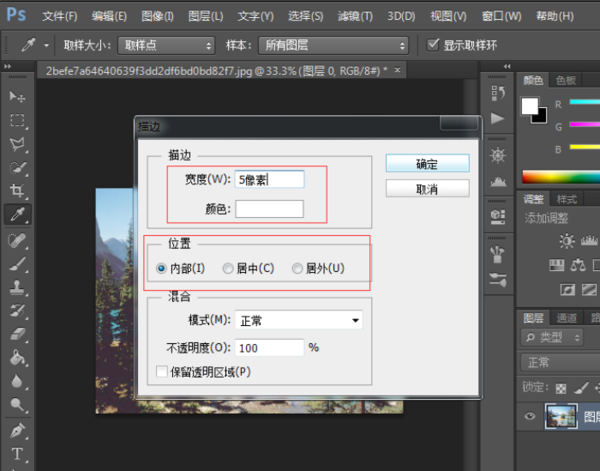Enable 保留透明区域(P) checkbox
600x471 pixels.
click(162, 372)
